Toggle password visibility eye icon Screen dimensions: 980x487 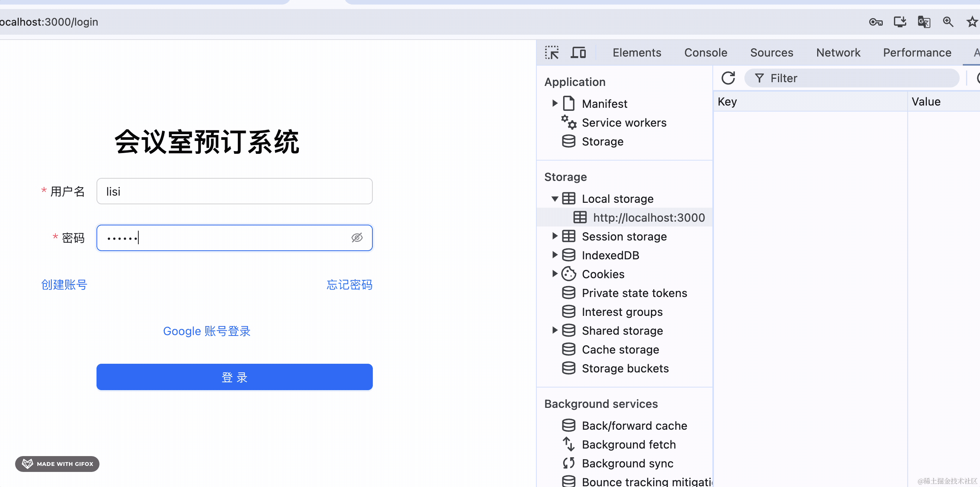pos(357,238)
